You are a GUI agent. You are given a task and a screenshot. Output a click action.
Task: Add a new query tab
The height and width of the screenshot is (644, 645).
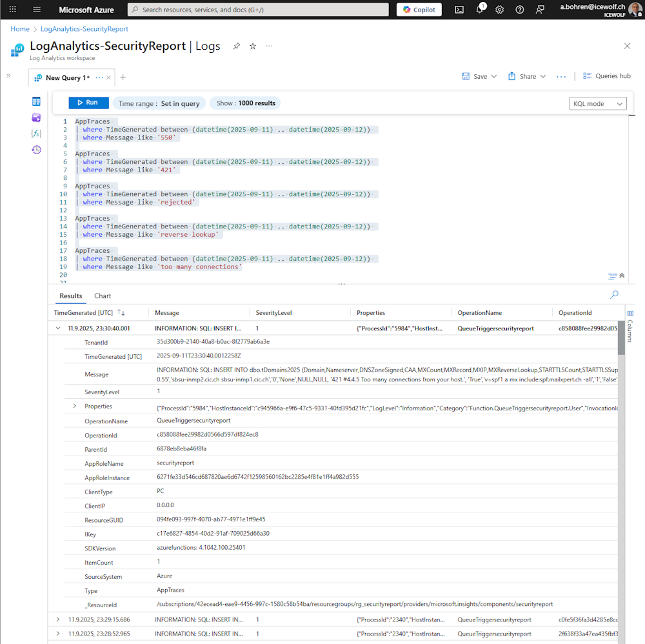(x=123, y=77)
